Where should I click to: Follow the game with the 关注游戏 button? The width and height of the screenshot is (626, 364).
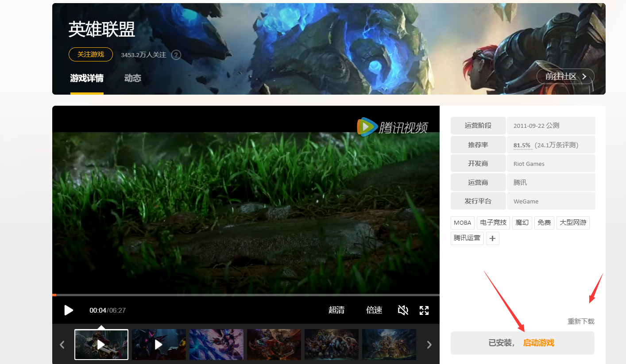pyautogui.click(x=91, y=54)
